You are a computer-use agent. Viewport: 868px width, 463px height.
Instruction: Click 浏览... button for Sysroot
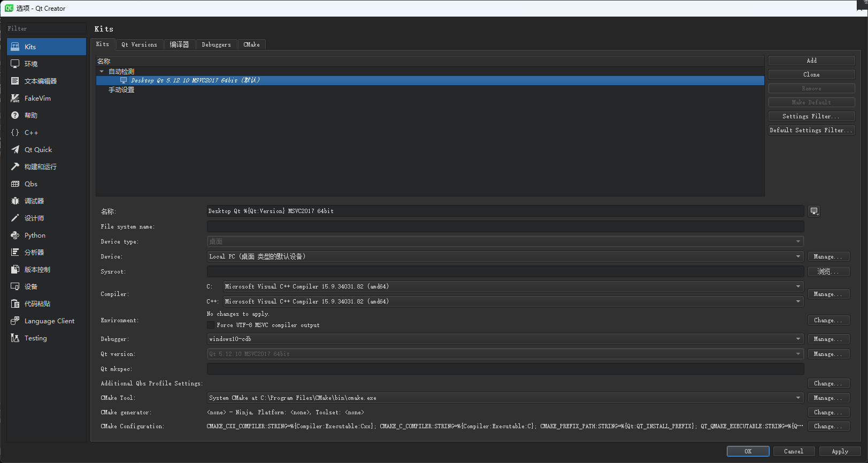(828, 271)
